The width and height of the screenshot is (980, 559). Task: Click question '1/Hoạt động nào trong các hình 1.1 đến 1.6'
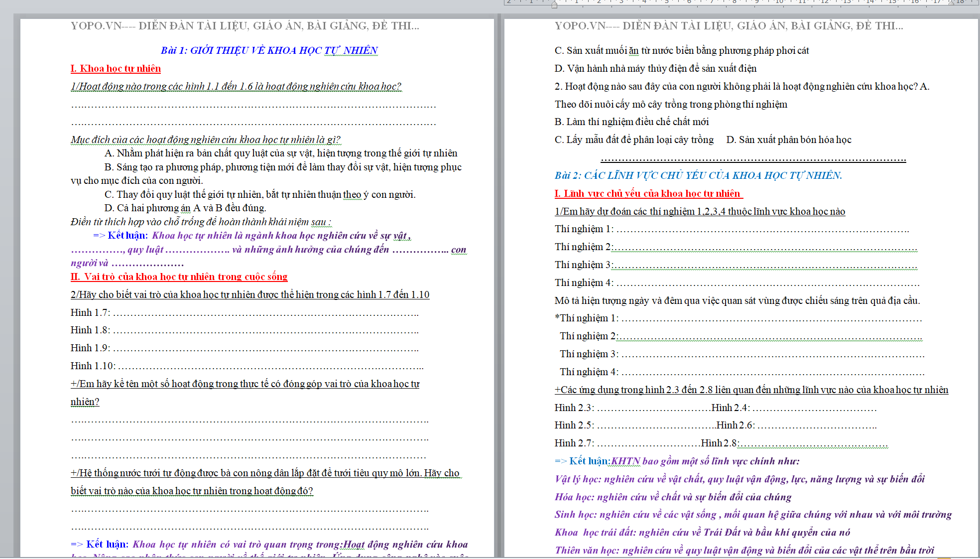(x=236, y=86)
